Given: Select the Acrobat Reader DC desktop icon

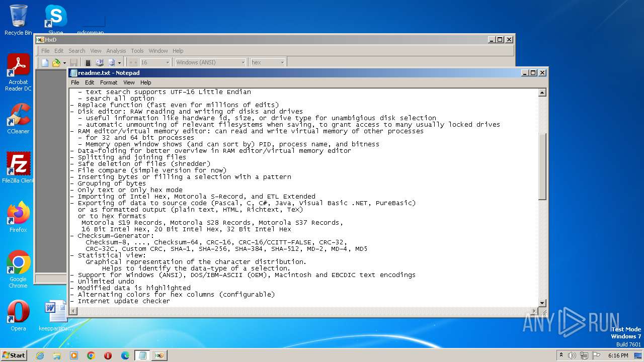Looking at the screenshot, I should coord(18,73).
